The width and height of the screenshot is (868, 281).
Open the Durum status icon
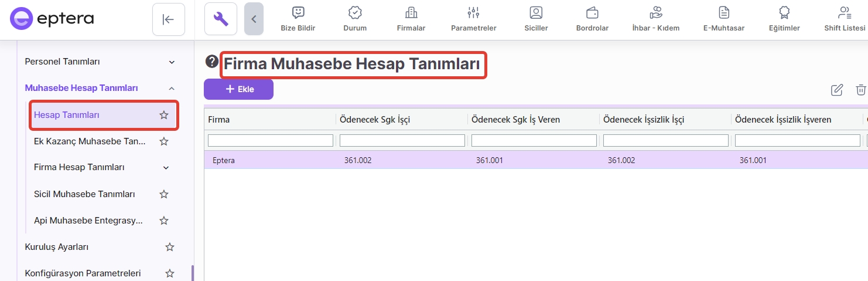click(355, 13)
